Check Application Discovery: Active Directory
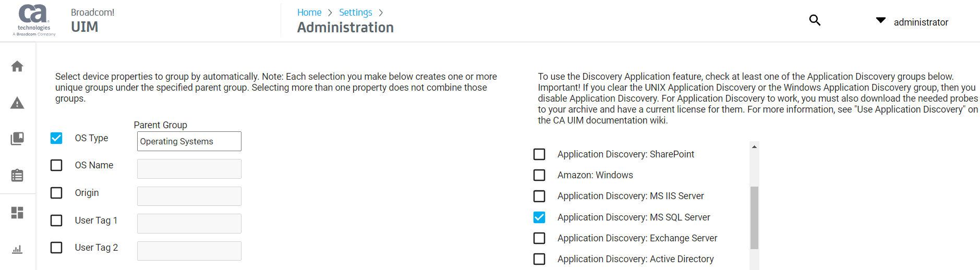This screenshot has width=980, height=270. pyautogui.click(x=539, y=259)
